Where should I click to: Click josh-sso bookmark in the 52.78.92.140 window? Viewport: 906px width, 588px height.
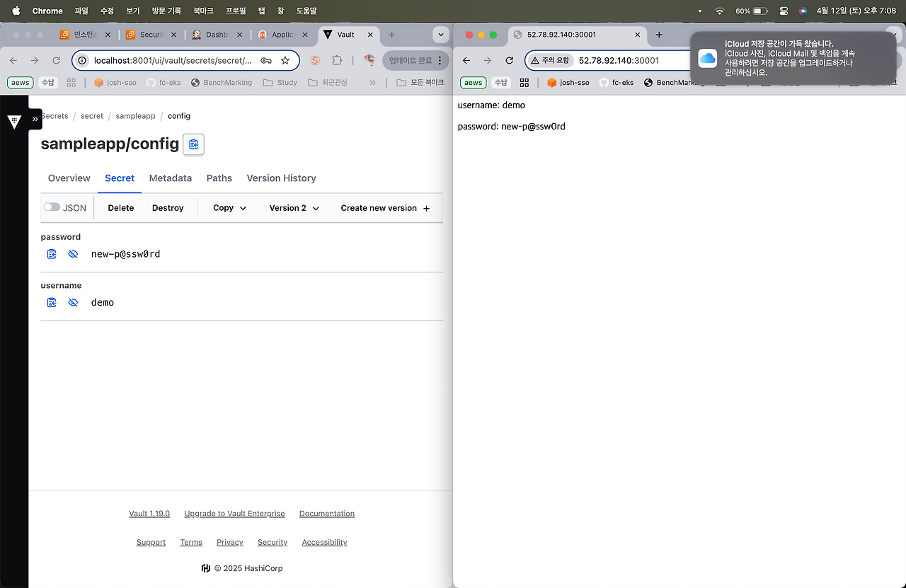(568, 83)
